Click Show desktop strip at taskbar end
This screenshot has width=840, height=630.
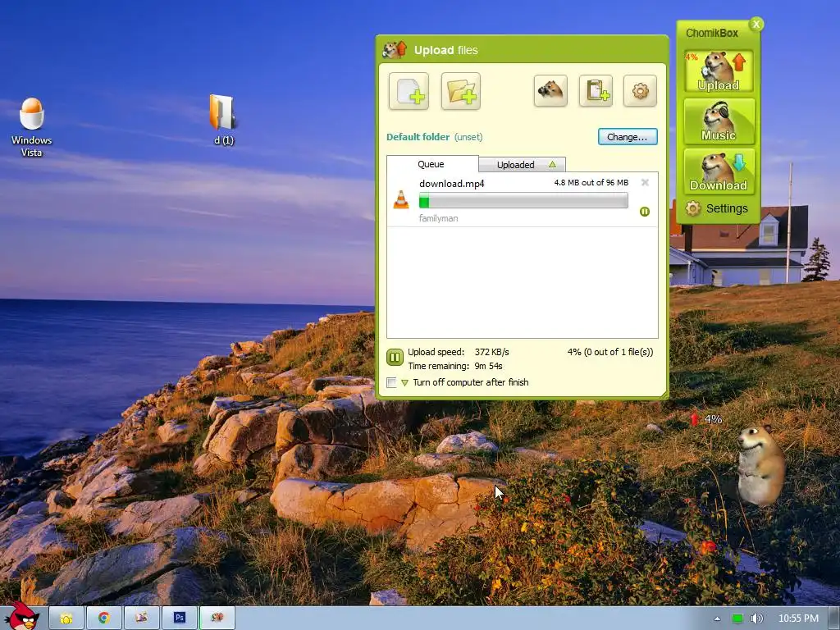(835, 619)
